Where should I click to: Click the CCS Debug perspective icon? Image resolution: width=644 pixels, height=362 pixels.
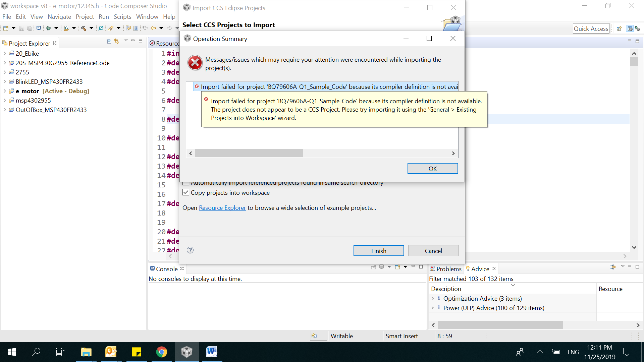[637, 29]
